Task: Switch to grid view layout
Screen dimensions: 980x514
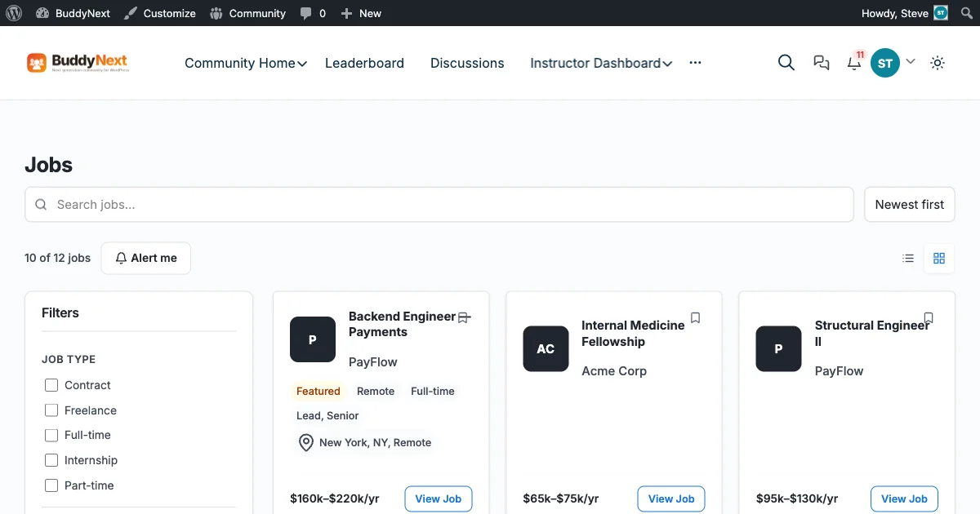Action: coord(939,258)
